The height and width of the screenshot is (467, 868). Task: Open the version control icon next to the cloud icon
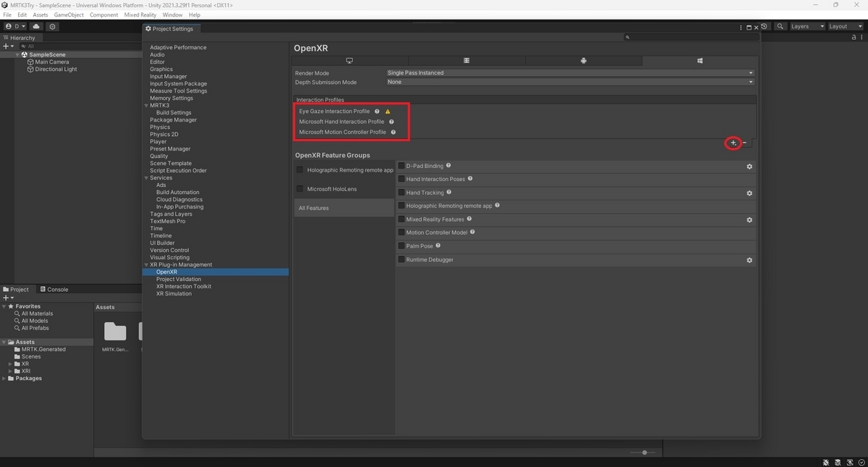pyautogui.click(x=52, y=26)
